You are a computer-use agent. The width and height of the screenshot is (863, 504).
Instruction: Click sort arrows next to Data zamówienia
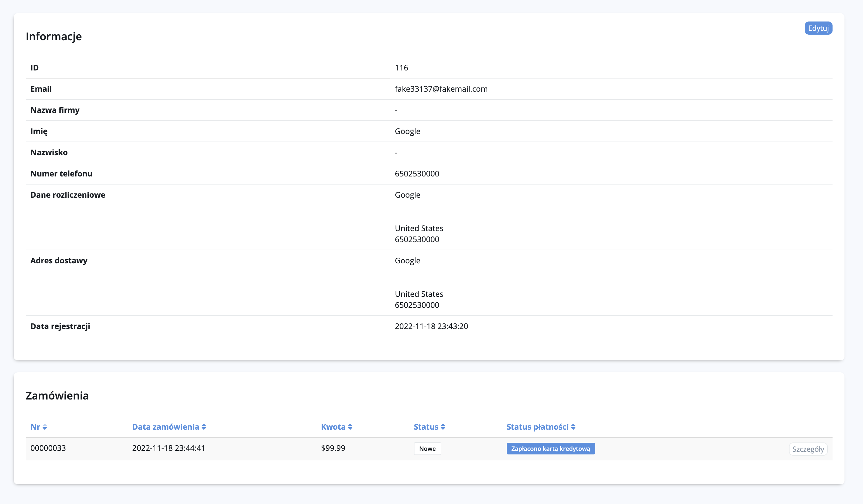204,427
